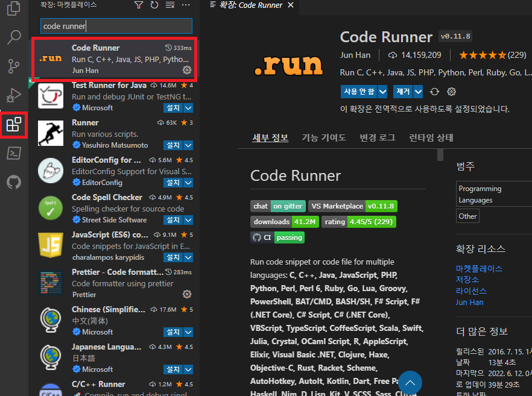Switch to the 변경 로그 tab
The height and width of the screenshot is (396, 532).
378,137
